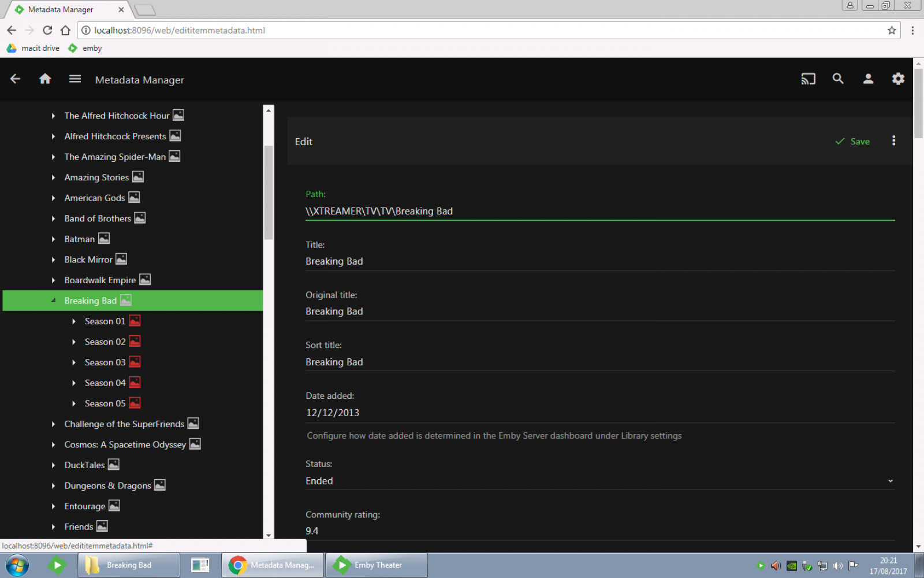Click down arrow of the tree scrollbar
The image size is (924, 578).
pyautogui.click(x=268, y=535)
